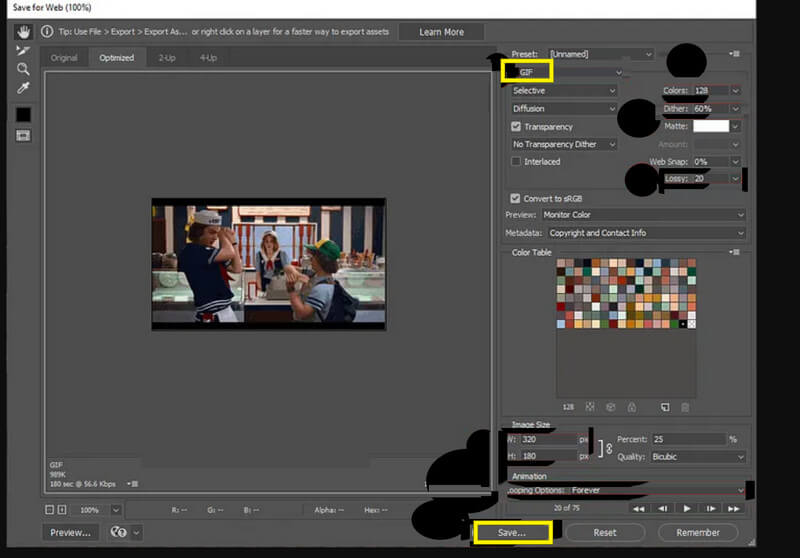
Task: Click the Reset button
Action: tap(605, 532)
